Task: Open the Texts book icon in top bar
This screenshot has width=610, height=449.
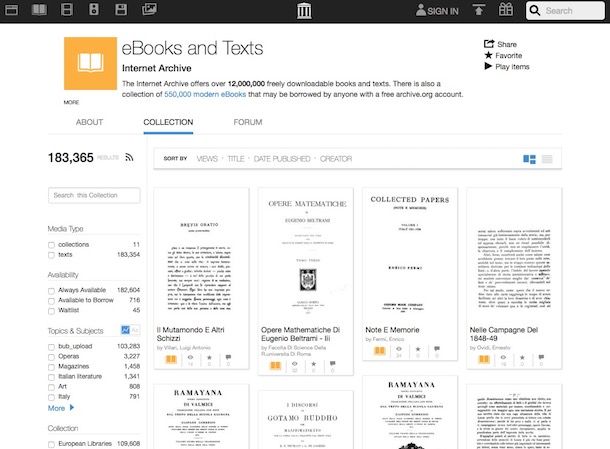Action: point(39,10)
